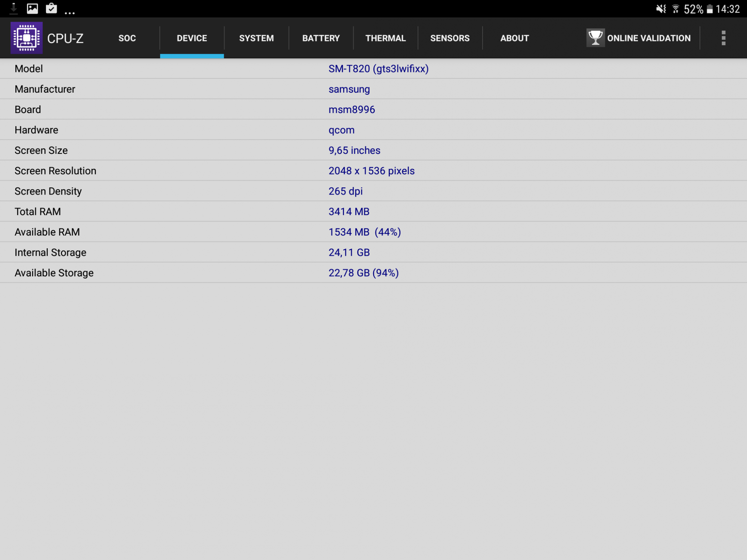Switch to the SYSTEM tab
Viewport: 747px width, 560px height.
tap(256, 38)
